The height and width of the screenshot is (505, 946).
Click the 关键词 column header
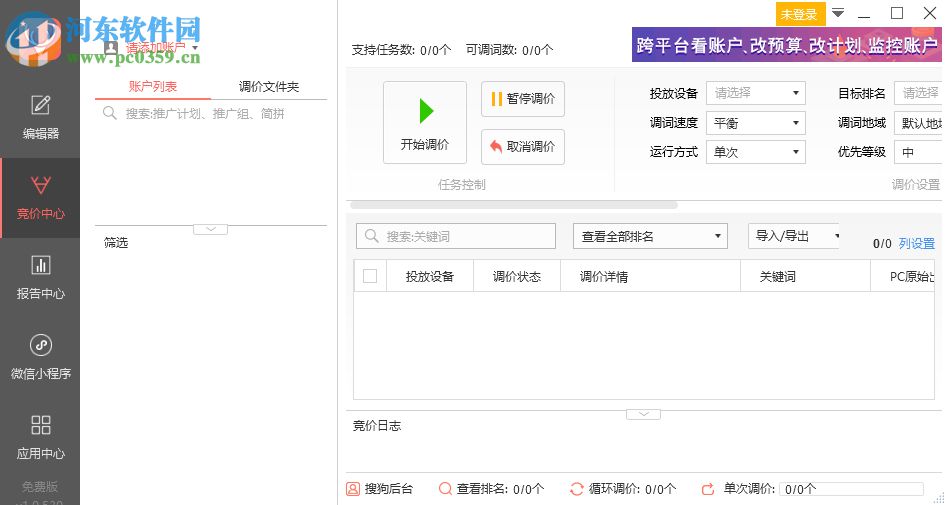pos(805,276)
